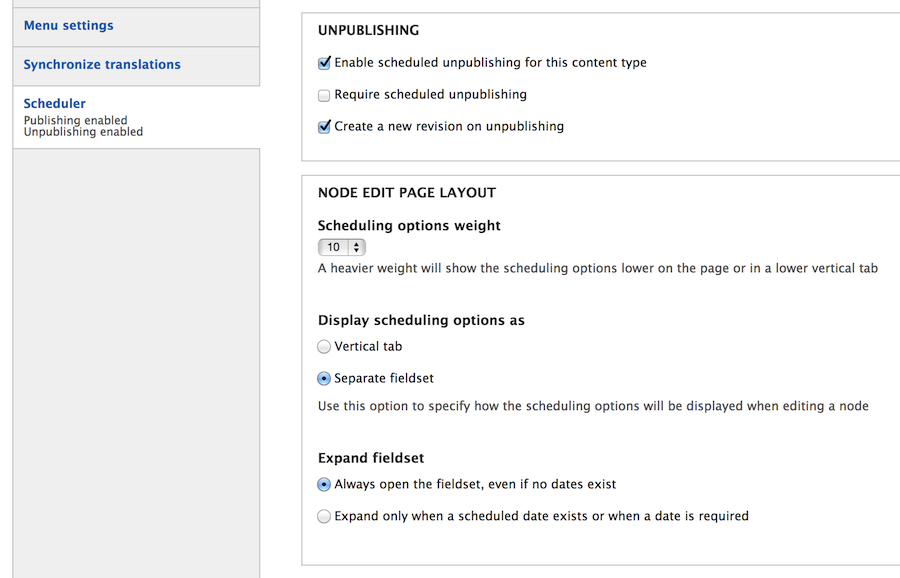Screen dimensions: 900x578
Task: Toggle Create a new revision on unpublishing
Action: (324, 127)
